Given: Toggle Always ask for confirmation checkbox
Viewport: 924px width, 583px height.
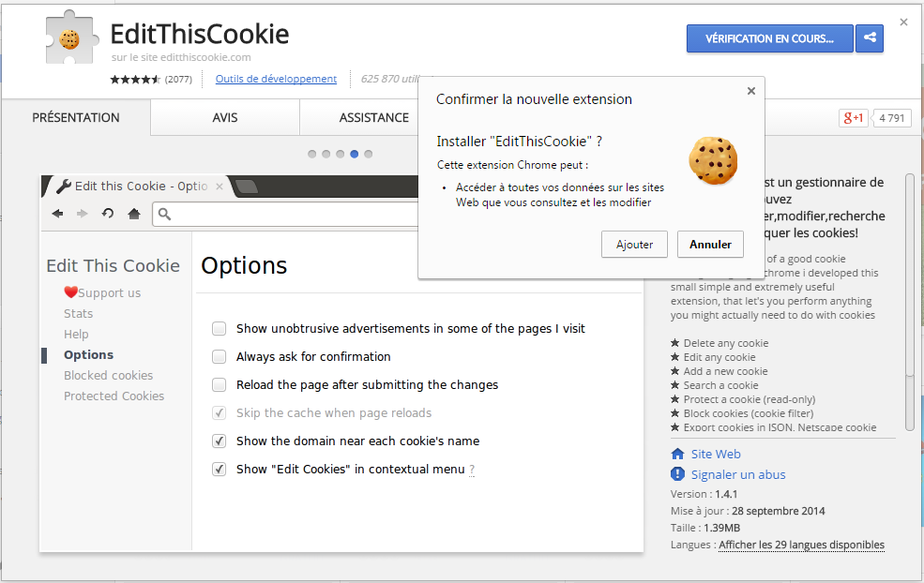Looking at the screenshot, I should (x=219, y=357).
